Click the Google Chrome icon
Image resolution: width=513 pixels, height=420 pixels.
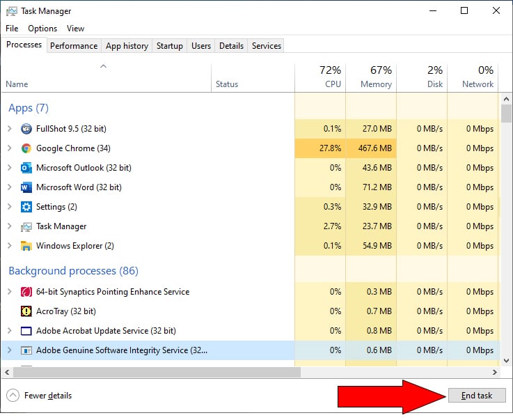(x=26, y=148)
